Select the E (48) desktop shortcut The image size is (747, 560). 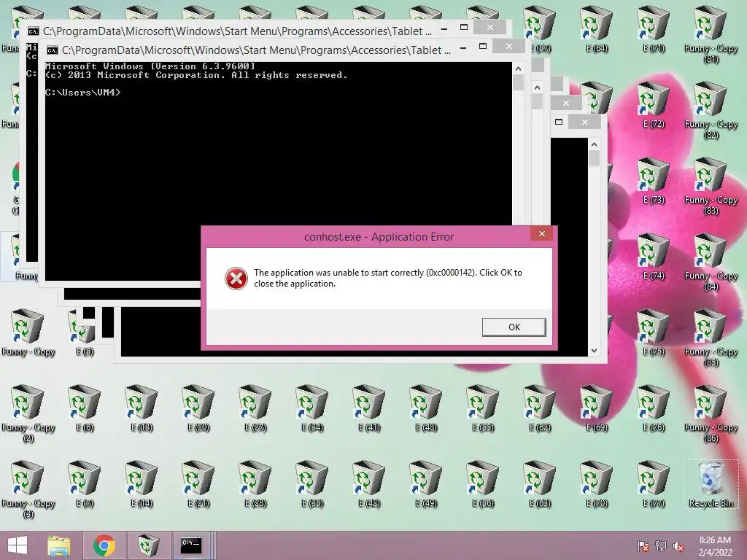(x=426, y=408)
